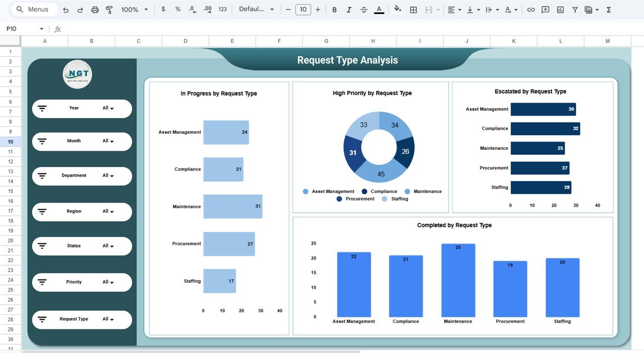Select the Compliance bar in Escalated chart
644x353 pixels.
tap(545, 129)
